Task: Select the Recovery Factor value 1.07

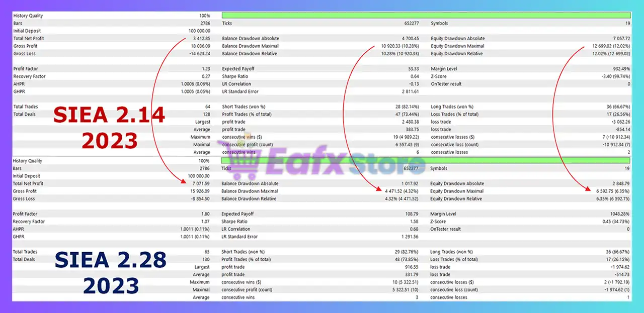Action: point(204,221)
